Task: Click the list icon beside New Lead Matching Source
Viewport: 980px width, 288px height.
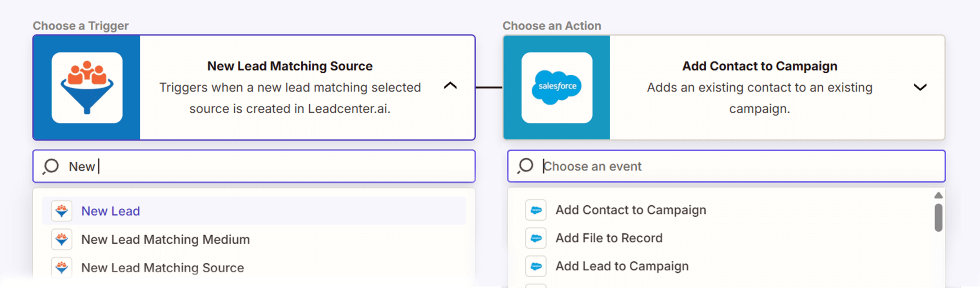Action: [62, 267]
